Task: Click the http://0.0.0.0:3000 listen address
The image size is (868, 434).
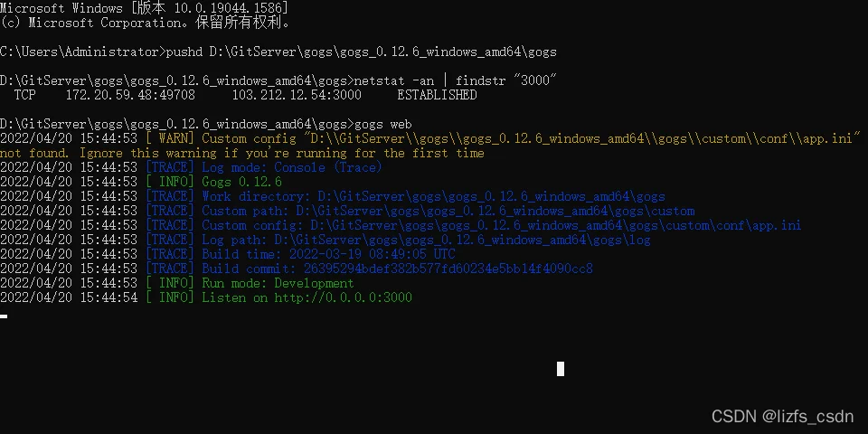Action: tap(344, 297)
